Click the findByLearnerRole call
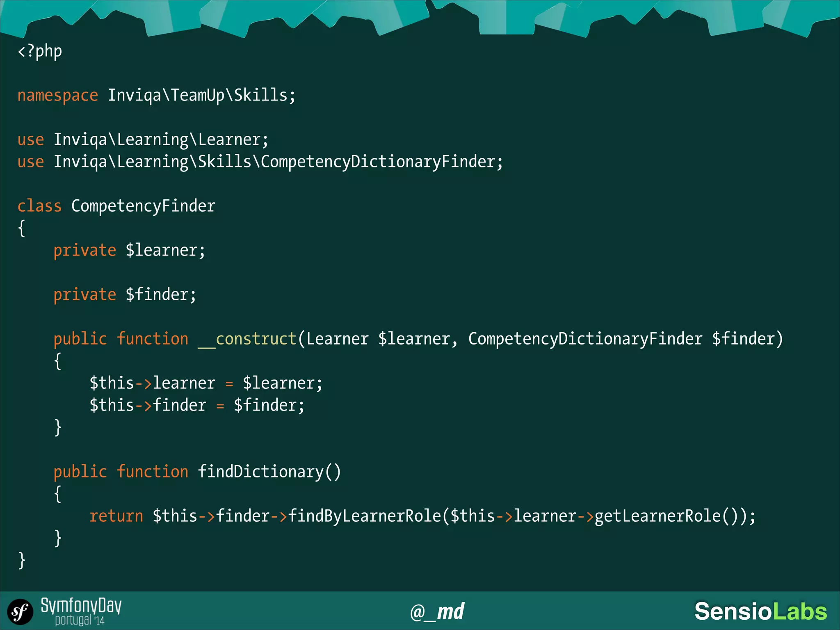The width and height of the screenshot is (840, 630). tap(365, 516)
